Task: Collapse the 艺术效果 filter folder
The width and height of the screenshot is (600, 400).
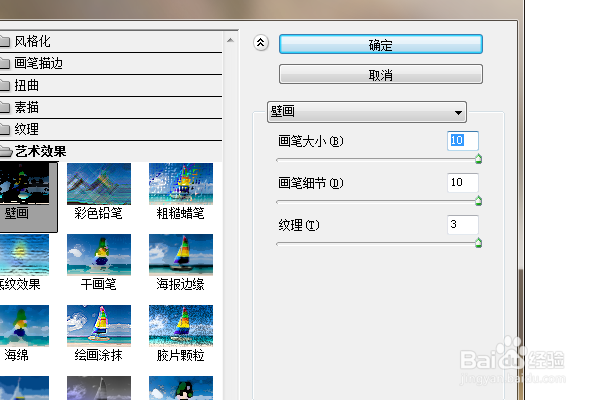Action: tap(111, 151)
